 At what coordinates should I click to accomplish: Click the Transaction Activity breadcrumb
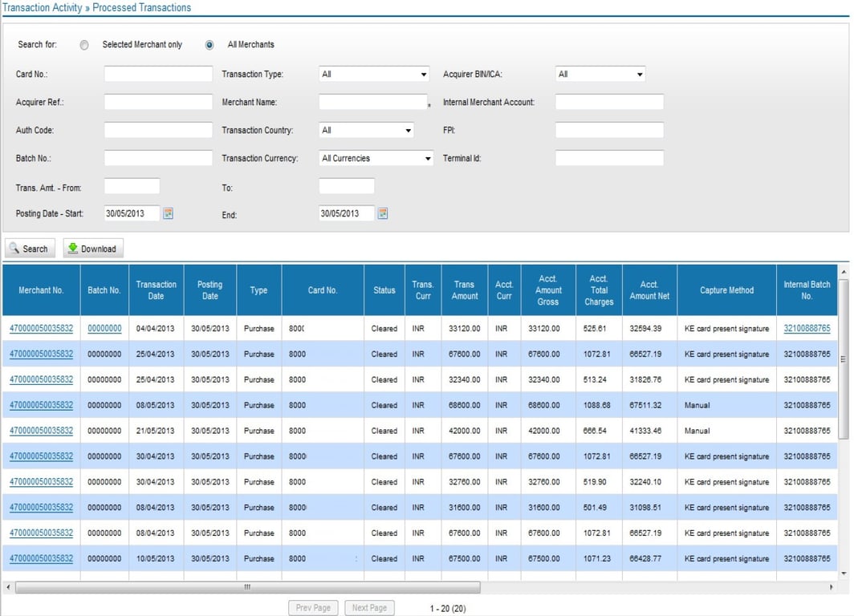[x=42, y=8]
